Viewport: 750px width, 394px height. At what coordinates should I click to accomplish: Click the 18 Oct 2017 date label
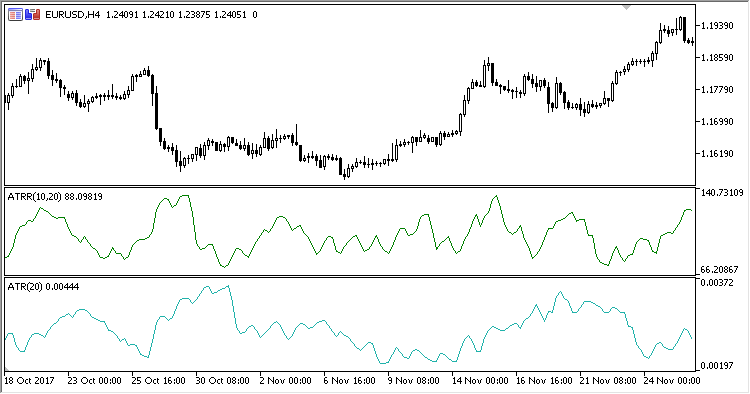coord(29,381)
